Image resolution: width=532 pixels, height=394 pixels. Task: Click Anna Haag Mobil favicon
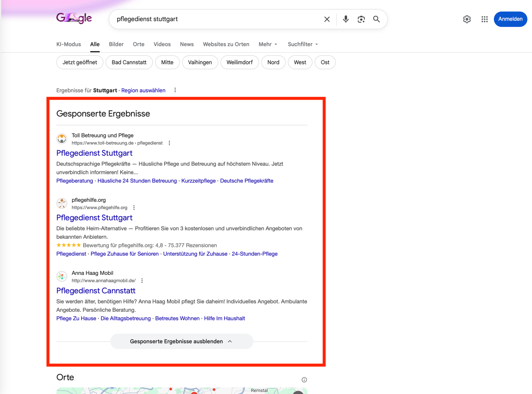pos(62,277)
